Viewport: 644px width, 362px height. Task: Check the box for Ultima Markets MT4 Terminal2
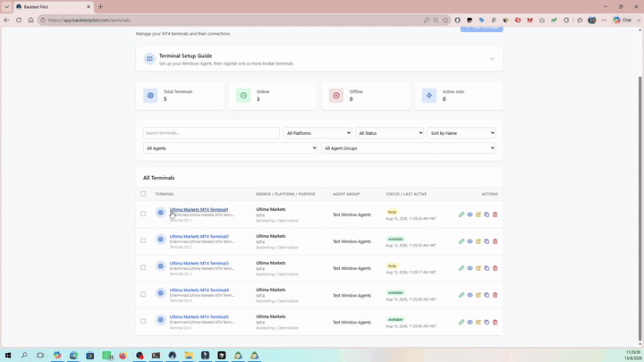[143, 240]
